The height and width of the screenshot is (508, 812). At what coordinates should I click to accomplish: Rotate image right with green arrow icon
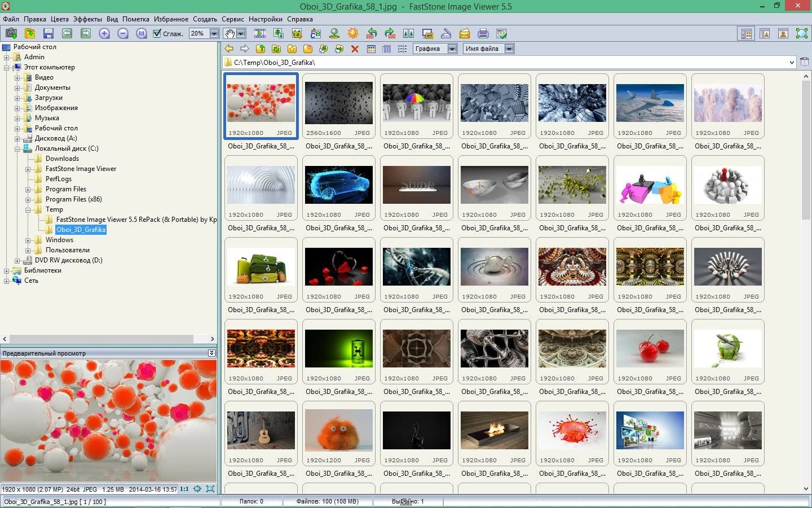tap(390, 33)
